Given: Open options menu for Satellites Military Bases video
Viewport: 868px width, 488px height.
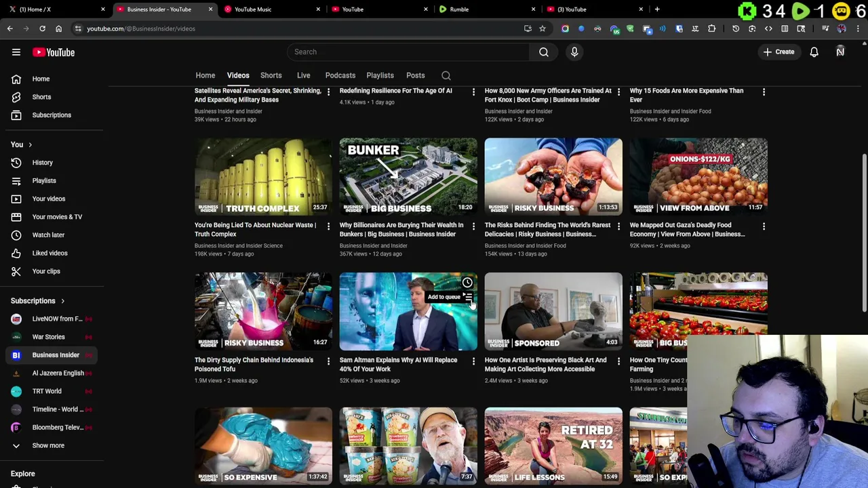Looking at the screenshot, I should [328, 92].
